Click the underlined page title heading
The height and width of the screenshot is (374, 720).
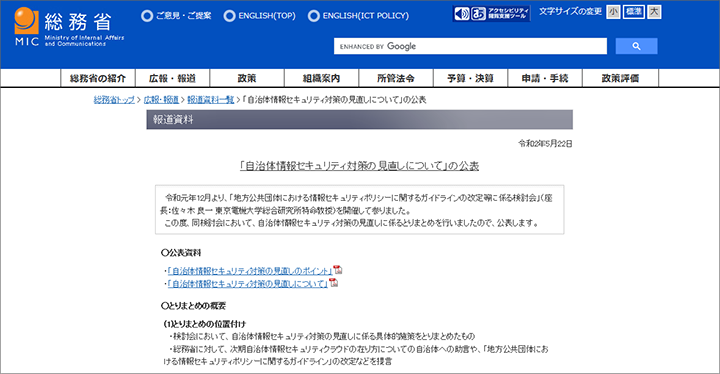360,166
